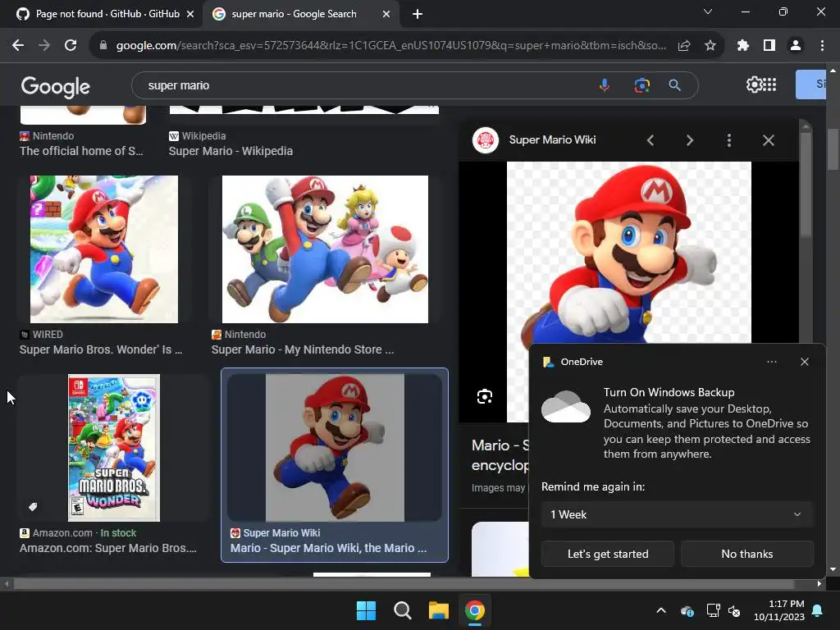Click Let's get started button
The height and width of the screenshot is (630, 840).
608,554
